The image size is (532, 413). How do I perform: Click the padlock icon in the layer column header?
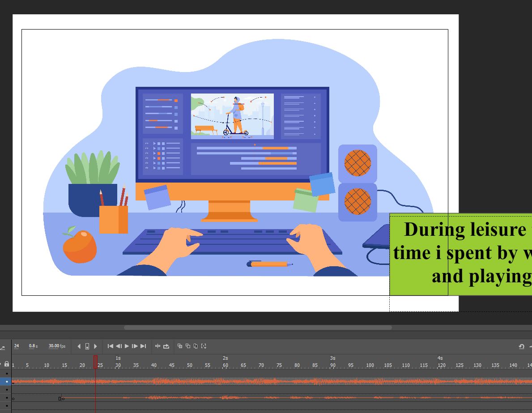(6, 365)
